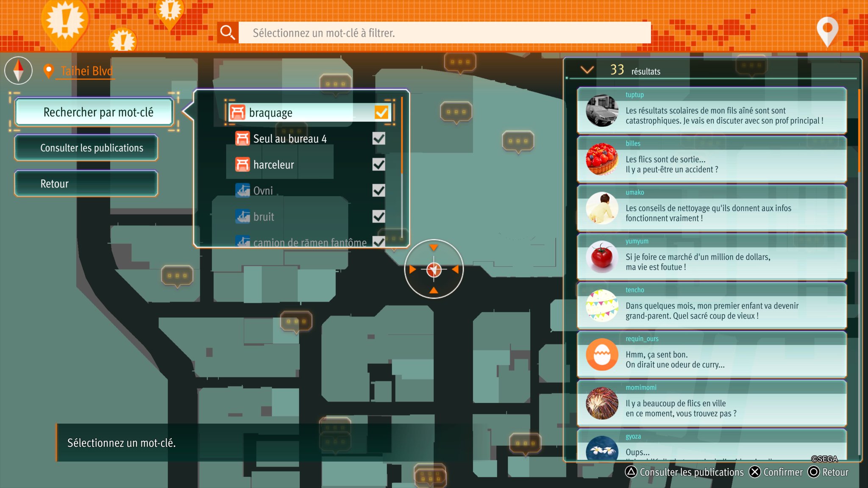Click the cross button icon for Confirmer
868x488 pixels.
[x=755, y=472]
